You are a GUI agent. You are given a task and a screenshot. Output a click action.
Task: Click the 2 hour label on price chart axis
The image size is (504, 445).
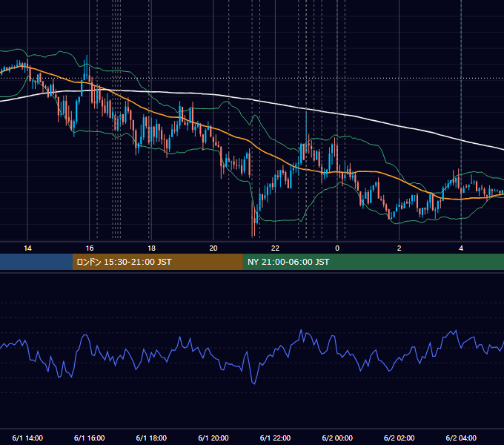click(399, 248)
